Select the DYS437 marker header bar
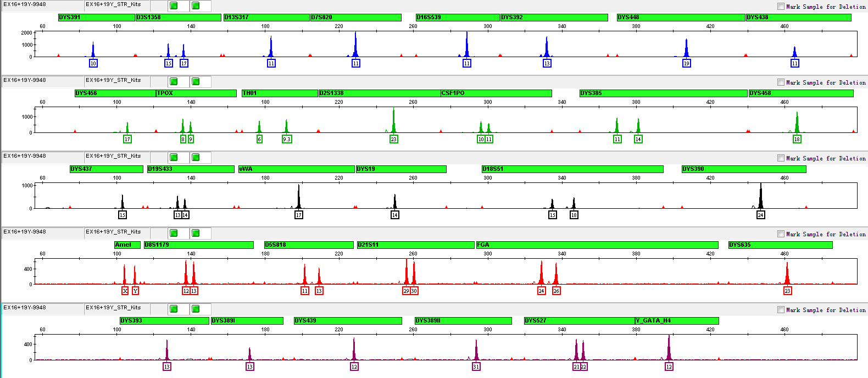 (107, 169)
